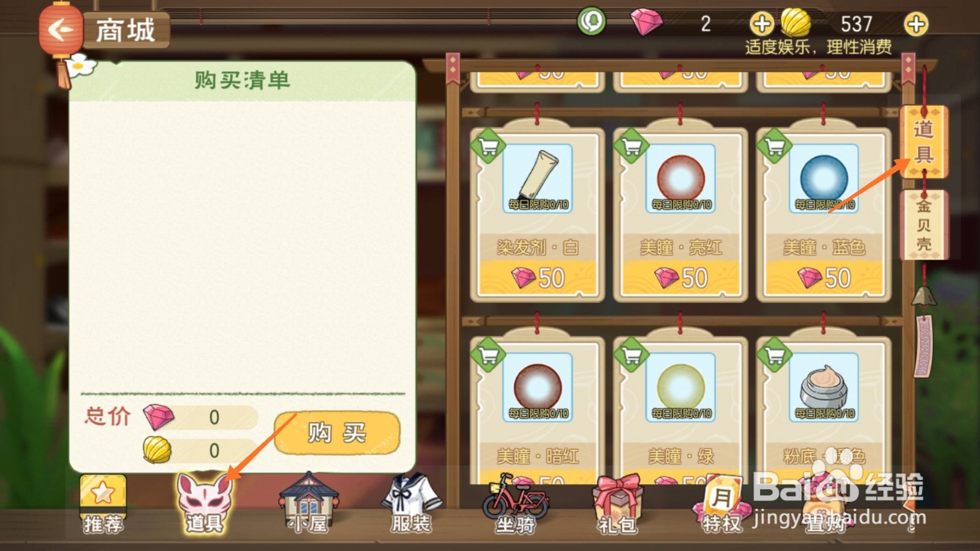Tap the green circular notice icon

point(591,22)
